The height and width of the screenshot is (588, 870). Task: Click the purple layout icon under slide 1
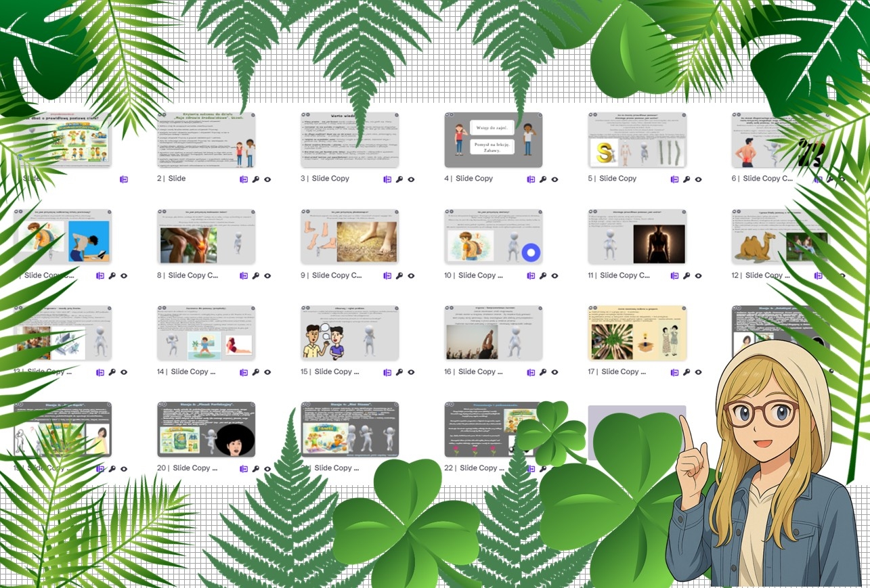[x=124, y=179]
